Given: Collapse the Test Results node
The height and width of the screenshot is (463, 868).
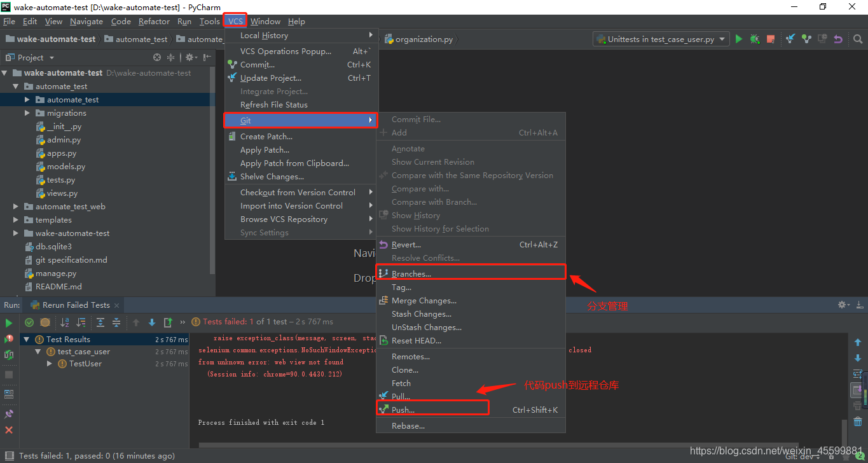Looking at the screenshot, I should click(27, 340).
